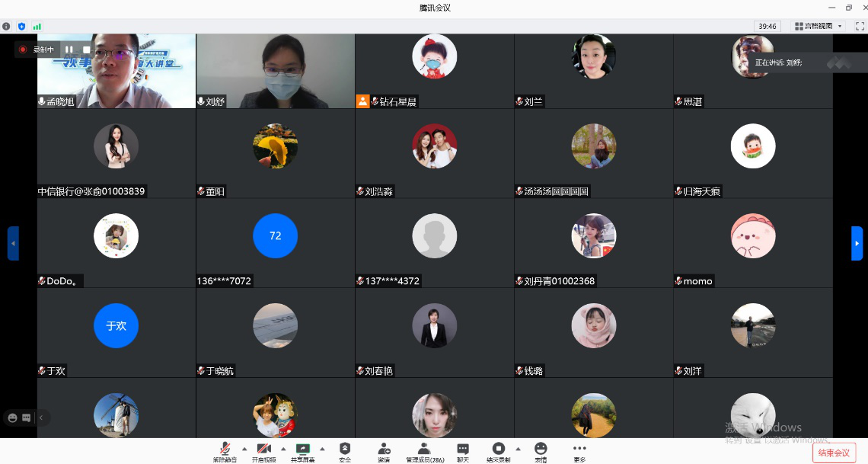Click the message bubble in the floating bar
Viewport: 868px width, 464px height.
click(26, 418)
